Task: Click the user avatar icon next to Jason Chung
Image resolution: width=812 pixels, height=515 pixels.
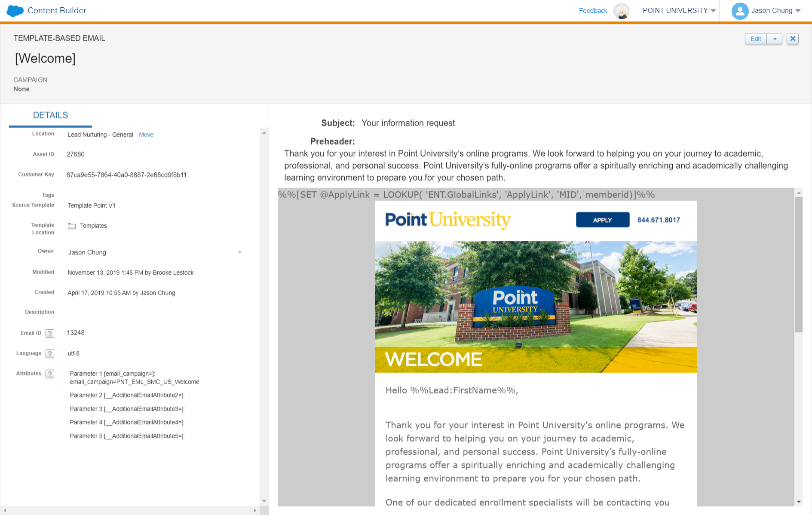Action: (740, 11)
